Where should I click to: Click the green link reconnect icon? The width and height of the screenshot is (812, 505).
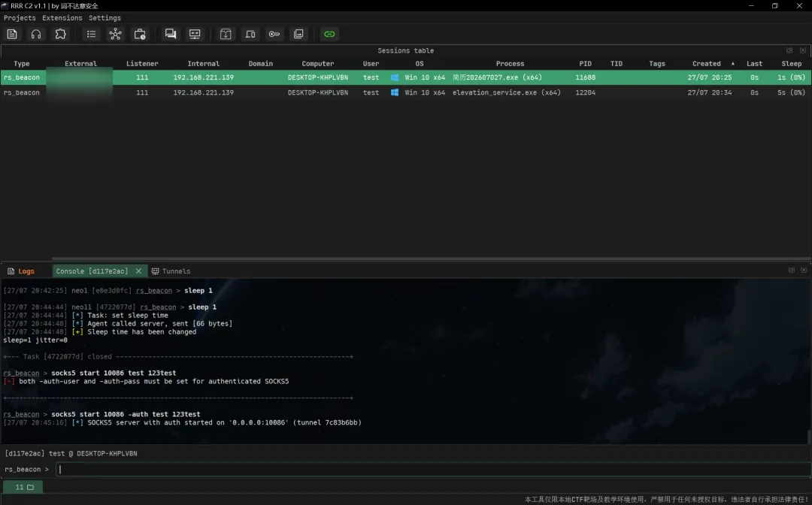[329, 34]
